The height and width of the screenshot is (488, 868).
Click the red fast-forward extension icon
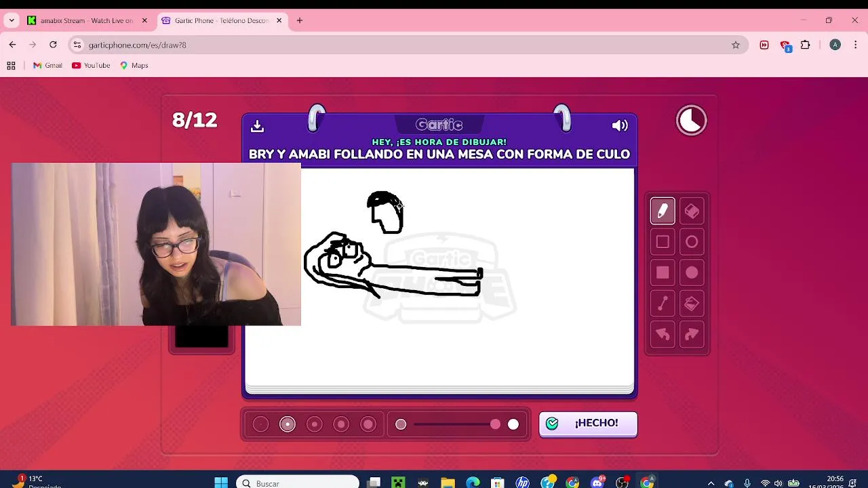point(764,45)
